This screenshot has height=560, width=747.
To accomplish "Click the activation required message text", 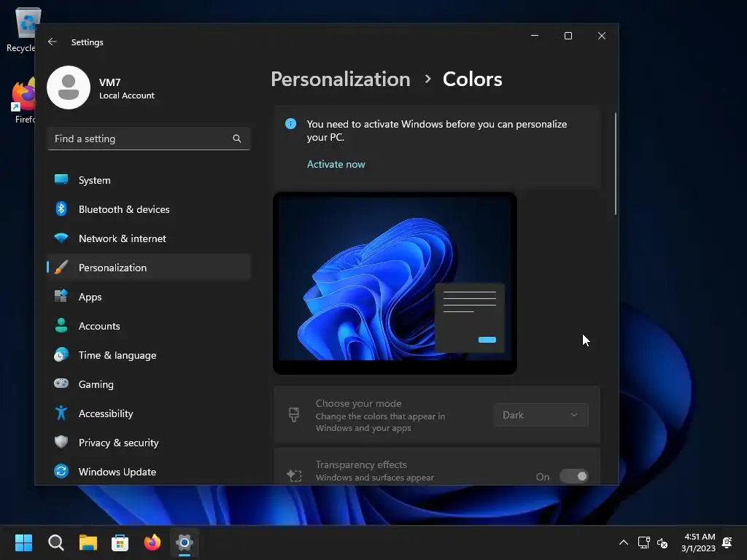I will [x=437, y=131].
